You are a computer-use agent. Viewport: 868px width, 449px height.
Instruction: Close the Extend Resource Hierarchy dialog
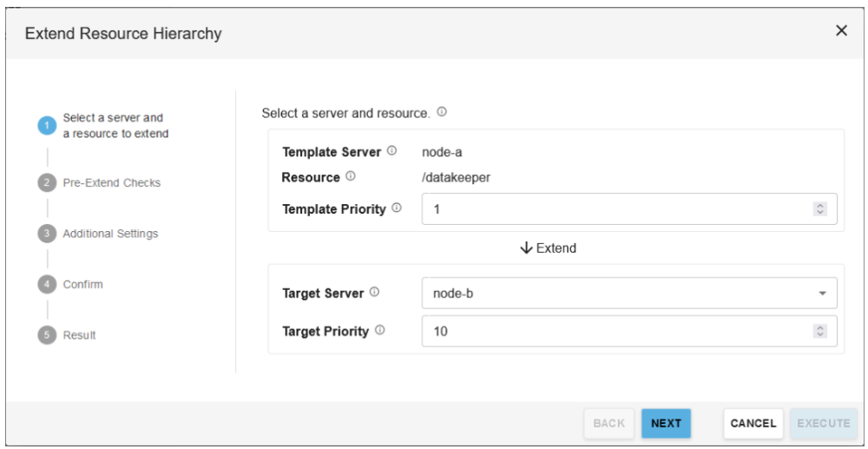coord(841,30)
